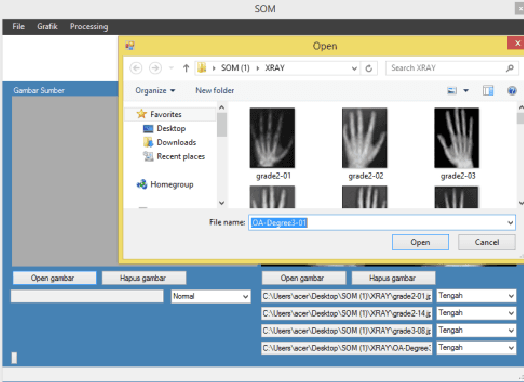Open Tengah dropdown beside grade2-01 path
Screen dimensions: 524x382
pos(476,296)
